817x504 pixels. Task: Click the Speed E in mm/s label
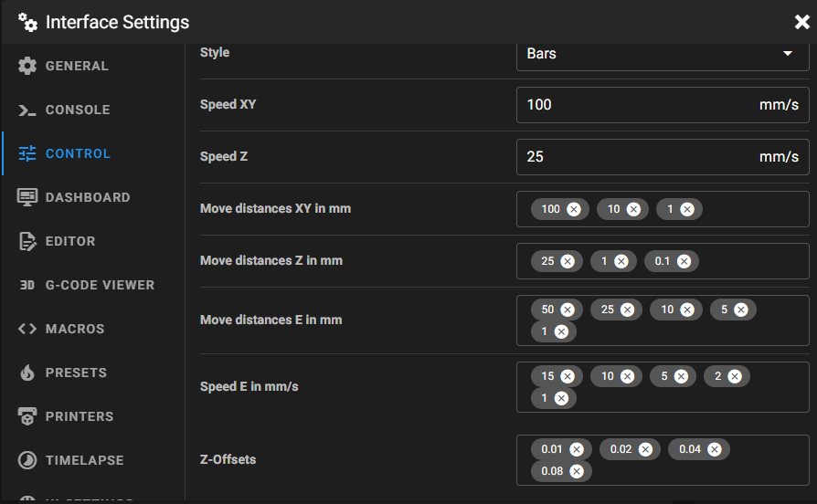249,386
